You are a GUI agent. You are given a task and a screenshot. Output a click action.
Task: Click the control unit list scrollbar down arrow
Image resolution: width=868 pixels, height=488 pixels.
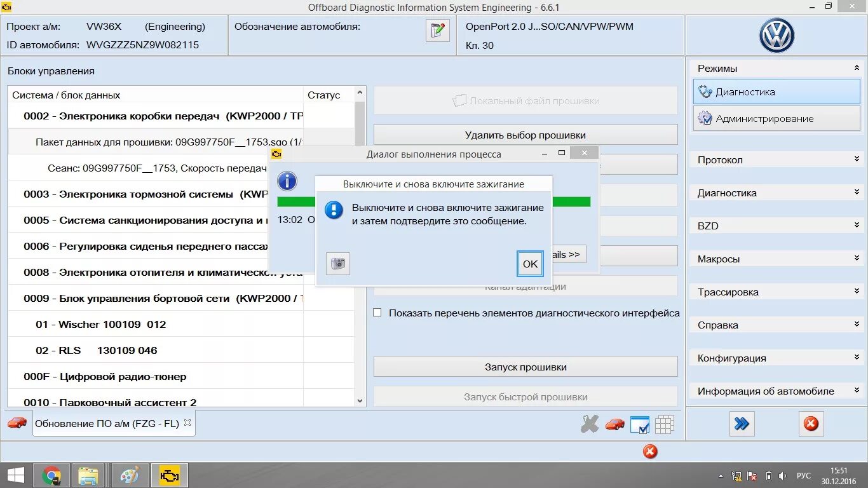coord(360,401)
